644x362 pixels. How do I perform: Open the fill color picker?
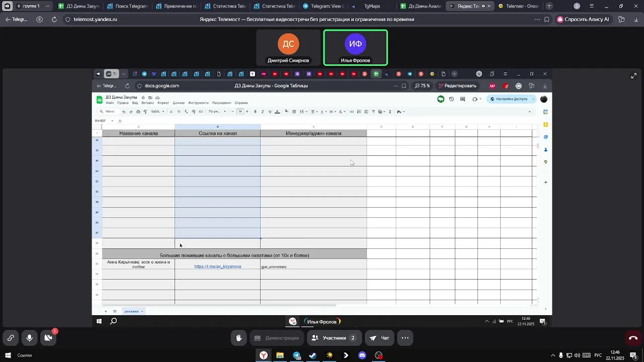(x=287, y=112)
